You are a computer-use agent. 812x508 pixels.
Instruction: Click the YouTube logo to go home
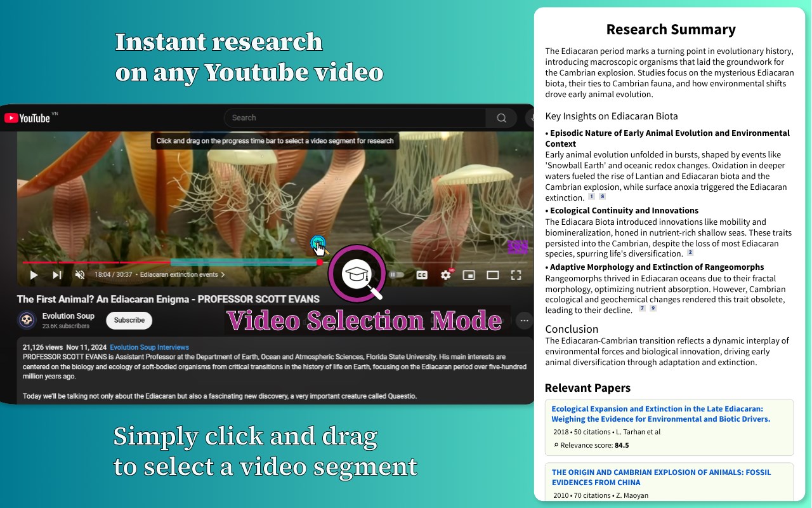27,118
